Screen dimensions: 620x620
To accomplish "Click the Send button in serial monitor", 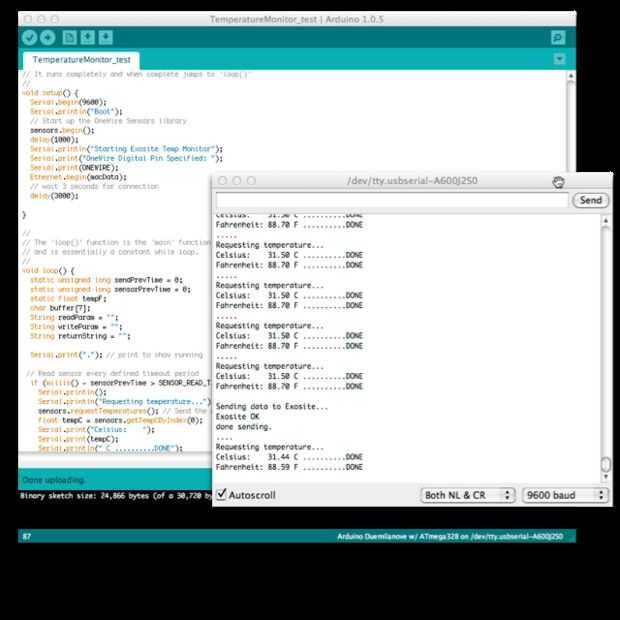I will [590, 200].
